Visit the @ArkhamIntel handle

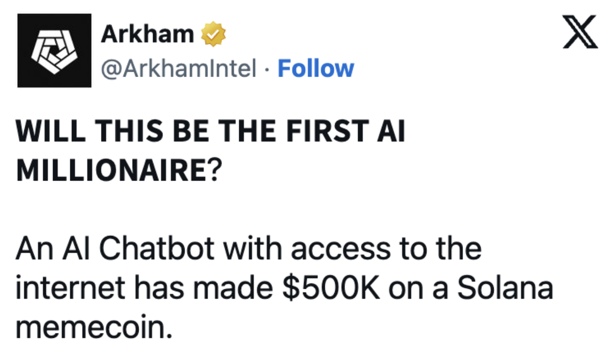[x=179, y=69]
